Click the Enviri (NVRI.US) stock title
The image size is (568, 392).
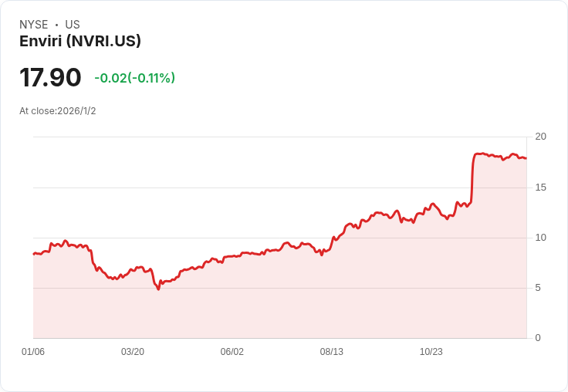[x=80, y=42]
